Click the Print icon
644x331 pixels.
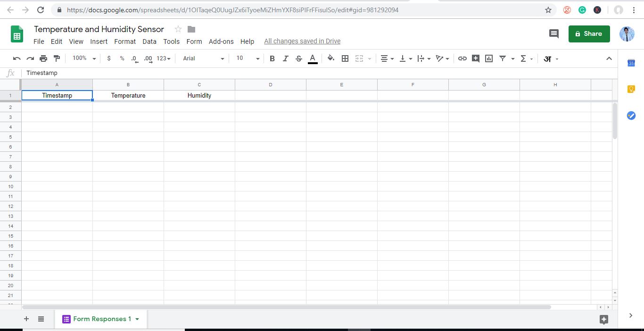(x=43, y=58)
